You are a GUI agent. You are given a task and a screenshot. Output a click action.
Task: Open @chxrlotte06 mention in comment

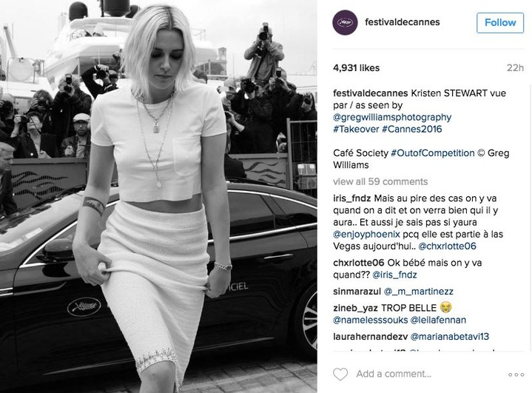pos(447,246)
